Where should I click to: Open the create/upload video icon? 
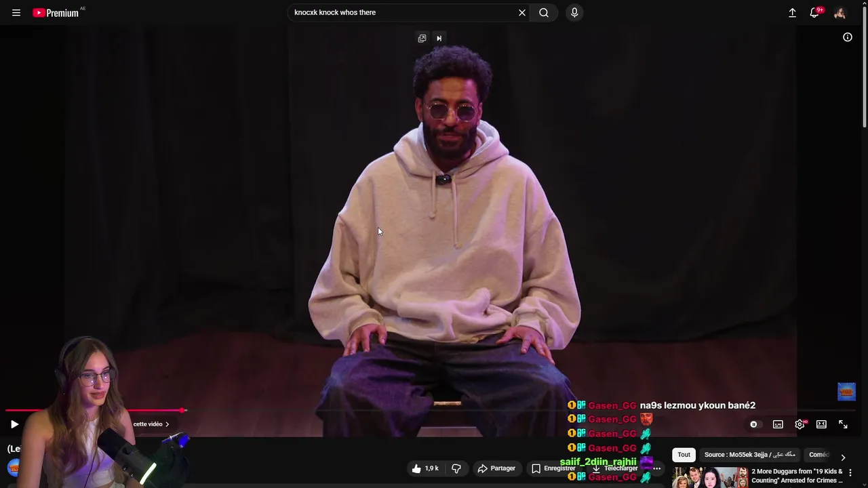tap(792, 13)
